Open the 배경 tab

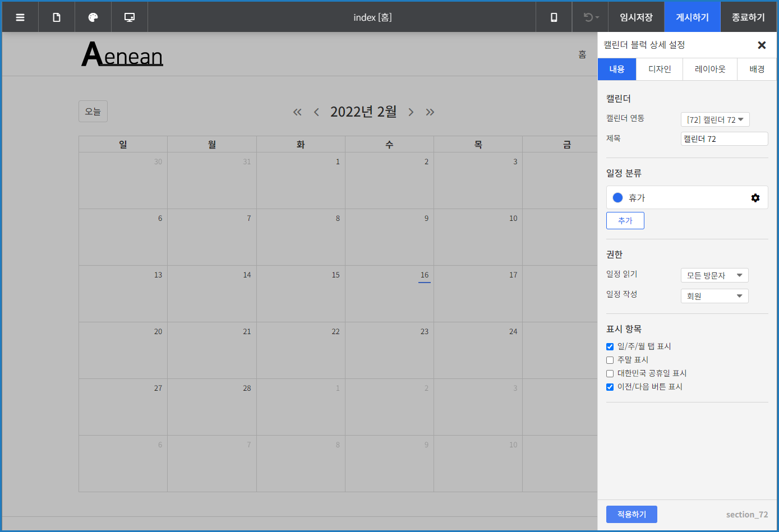(x=756, y=69)
